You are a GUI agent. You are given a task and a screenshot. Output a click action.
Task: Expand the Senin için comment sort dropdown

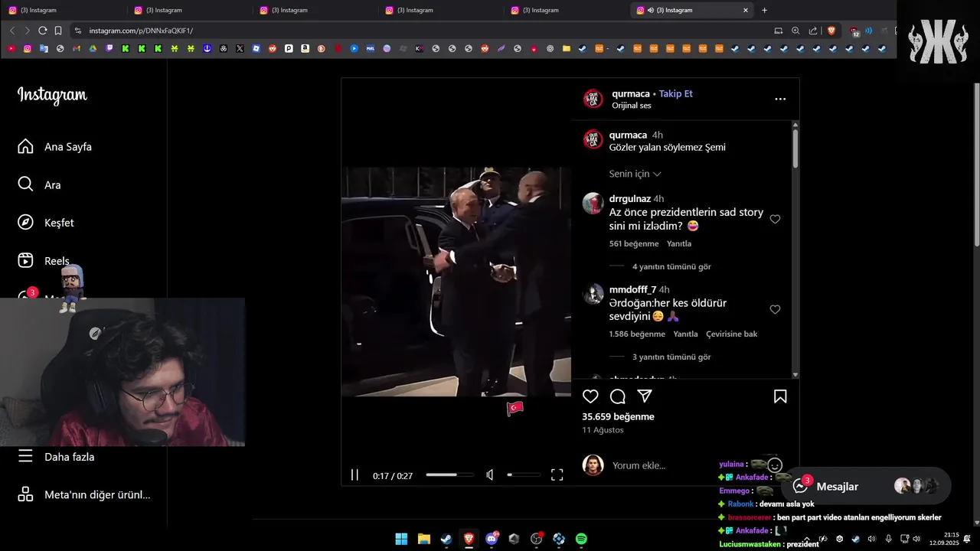pos(635,174)
